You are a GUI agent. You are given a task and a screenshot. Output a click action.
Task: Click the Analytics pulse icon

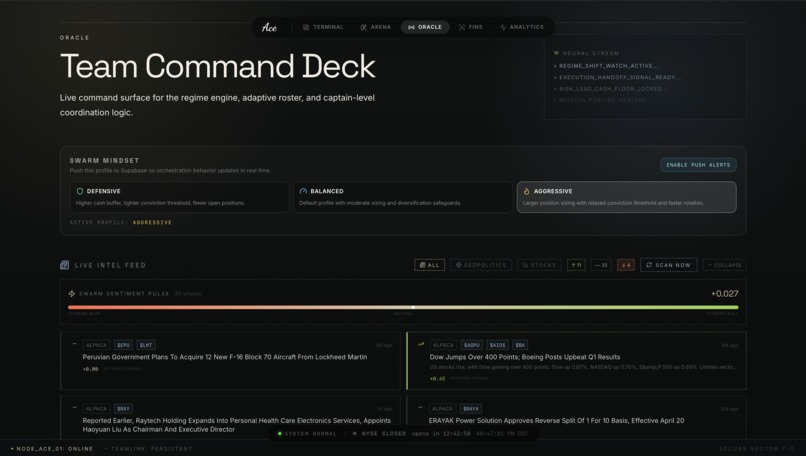coord(503,27)
